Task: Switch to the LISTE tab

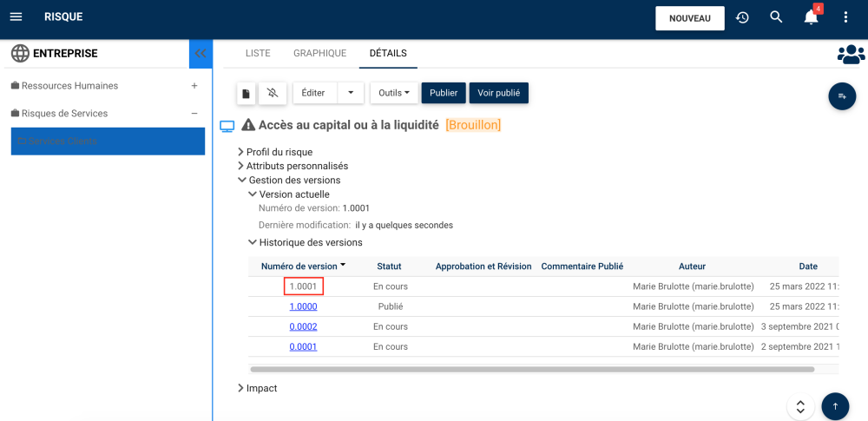Action: pos(258,53)
